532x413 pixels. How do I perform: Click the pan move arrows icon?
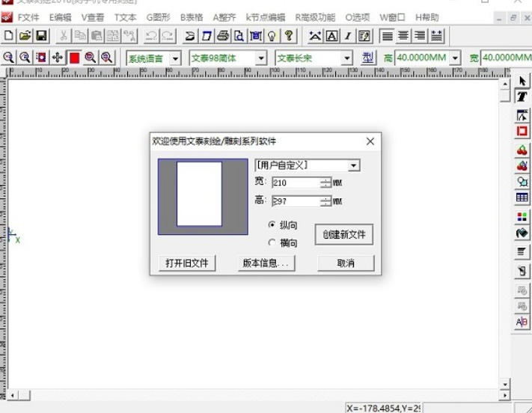[x=58, y=58]
